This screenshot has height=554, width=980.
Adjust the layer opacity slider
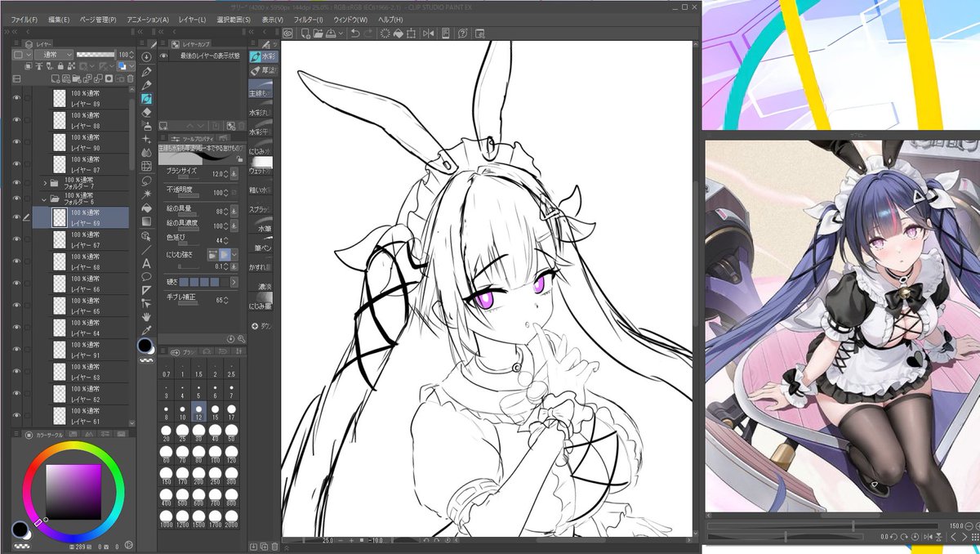(96, 54)
